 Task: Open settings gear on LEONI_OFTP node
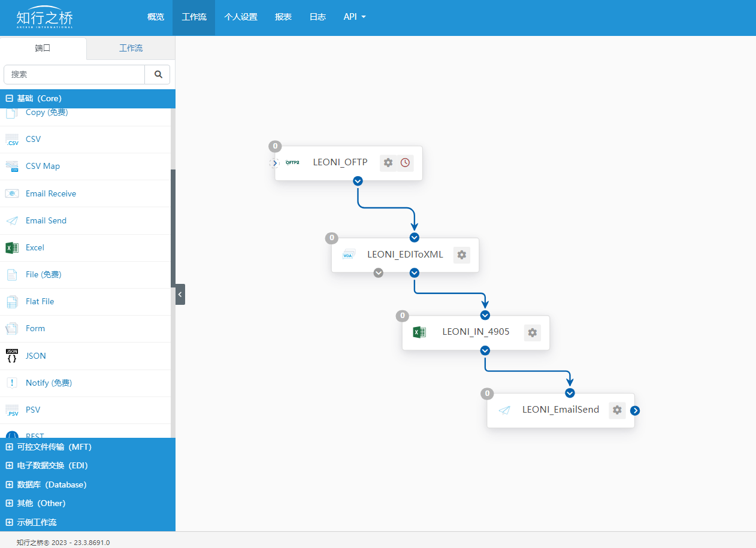click(x=388, y=162)
